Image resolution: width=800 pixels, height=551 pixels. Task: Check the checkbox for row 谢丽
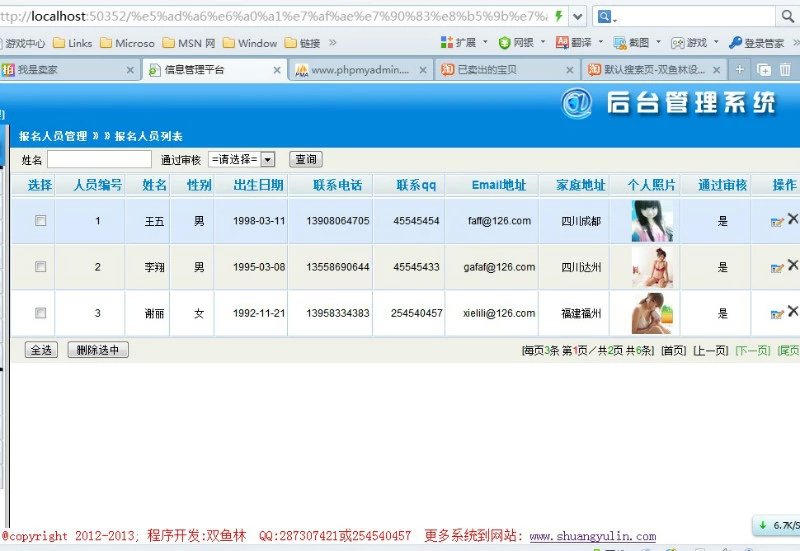[x=40, y=313]
